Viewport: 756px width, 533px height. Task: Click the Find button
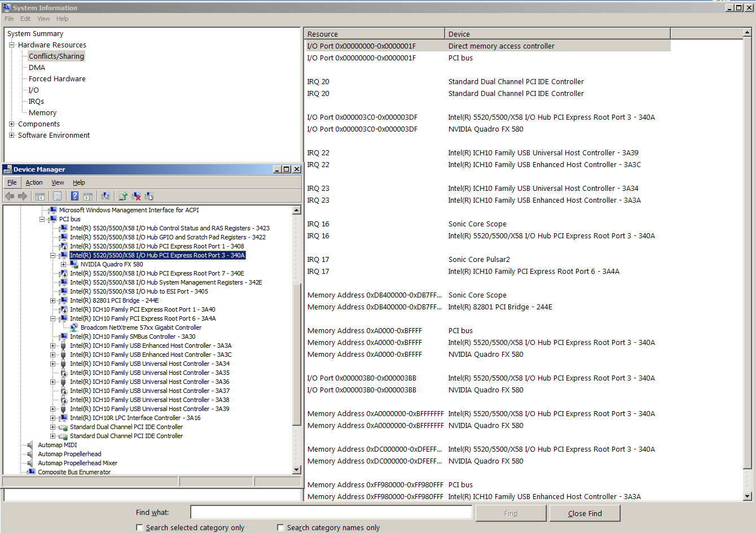click(511, 513)
